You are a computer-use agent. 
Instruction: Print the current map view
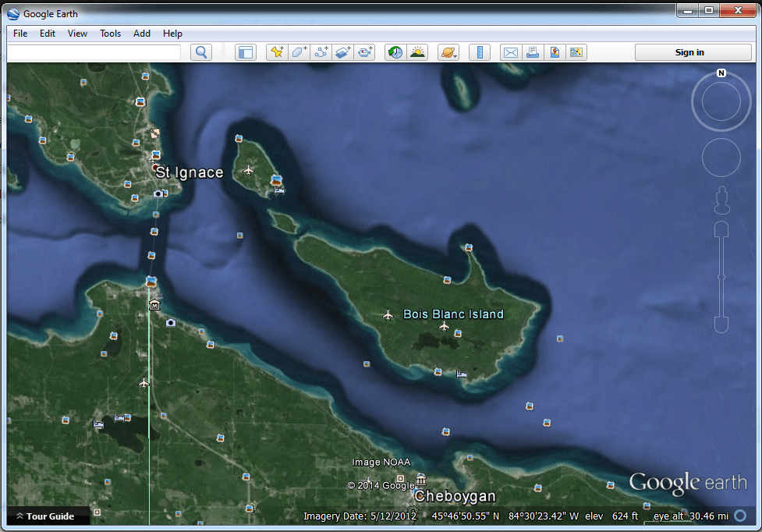click(x=532, y=52)
